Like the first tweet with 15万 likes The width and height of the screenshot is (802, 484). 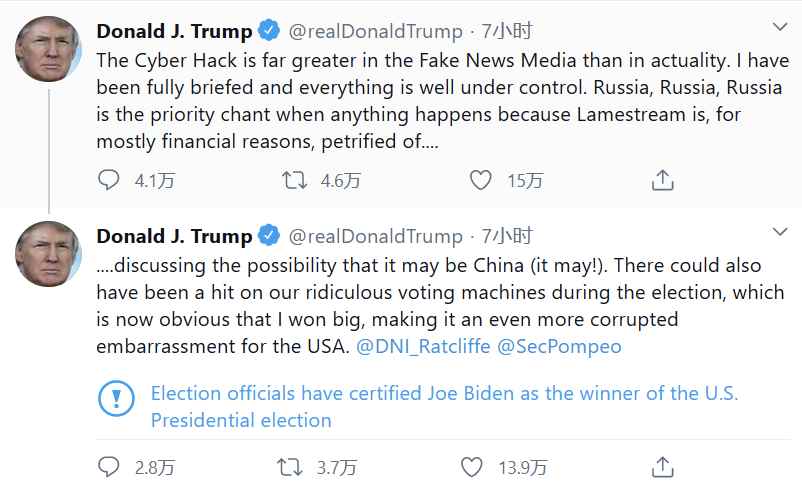(481, 181)
